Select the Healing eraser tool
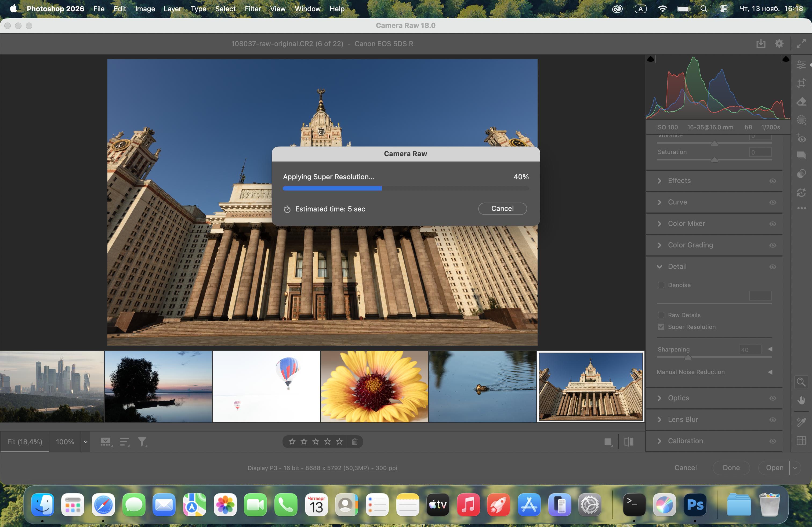This screenshot has height=527, width=812. (x=801, y=102)
